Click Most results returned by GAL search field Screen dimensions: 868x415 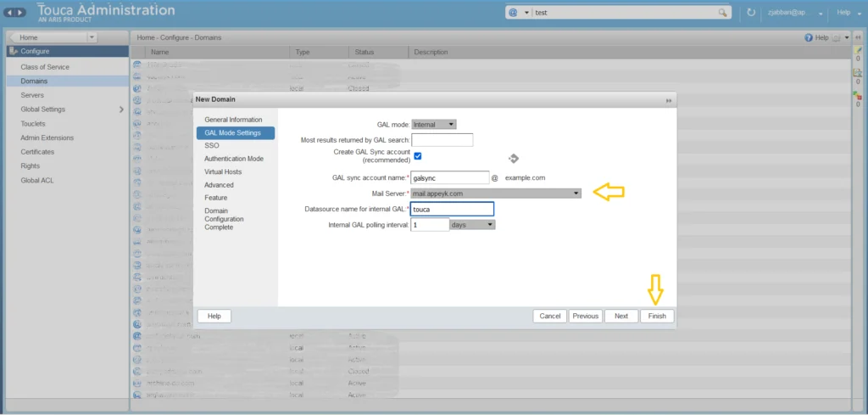click(442, 140)
